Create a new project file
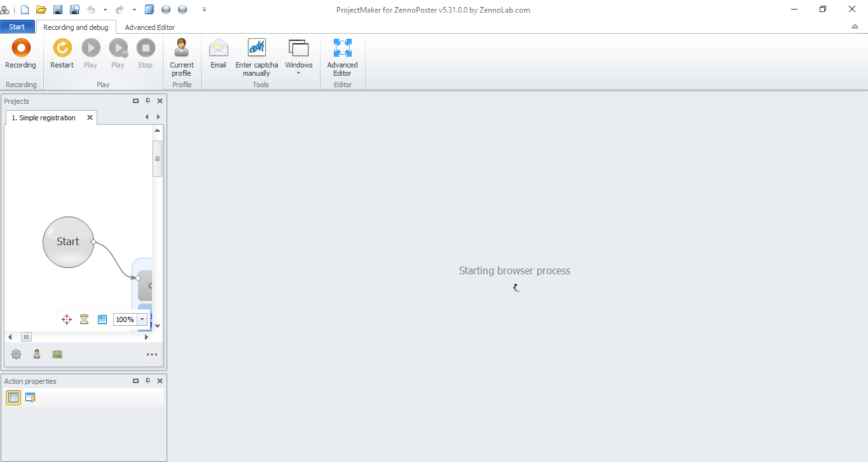 25,10
